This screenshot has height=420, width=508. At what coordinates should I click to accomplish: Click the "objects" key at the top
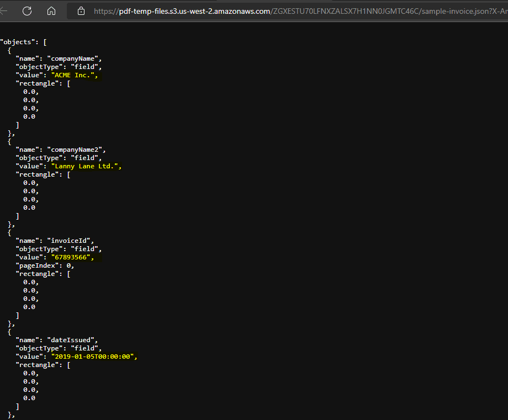pyautogui.click(x=18, y=41)
